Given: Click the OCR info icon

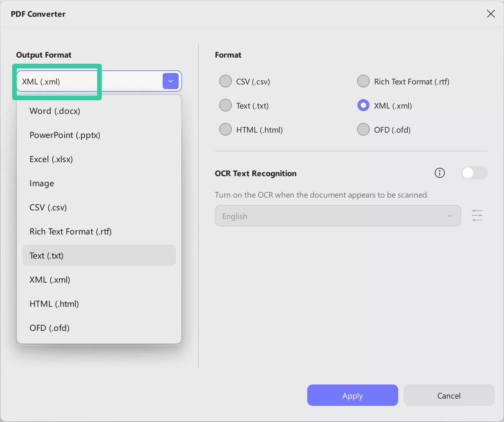Looking at the screenshot, I should tap(439, 173).
